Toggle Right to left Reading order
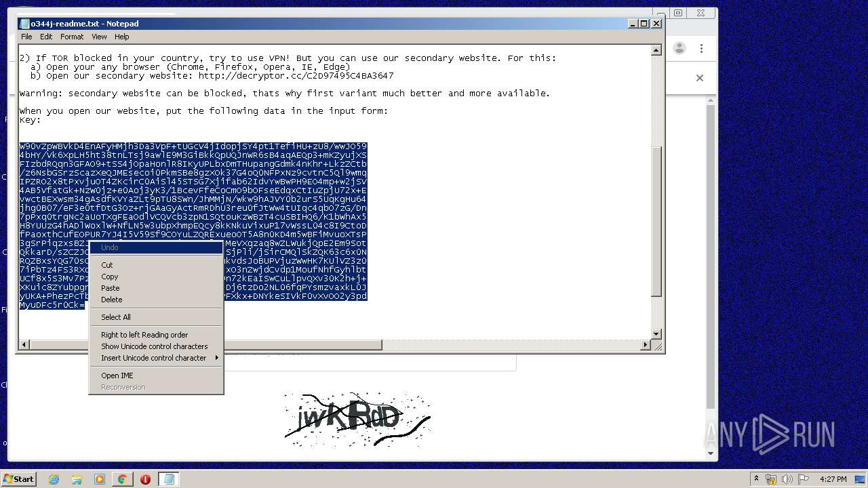 coord(156,335)
